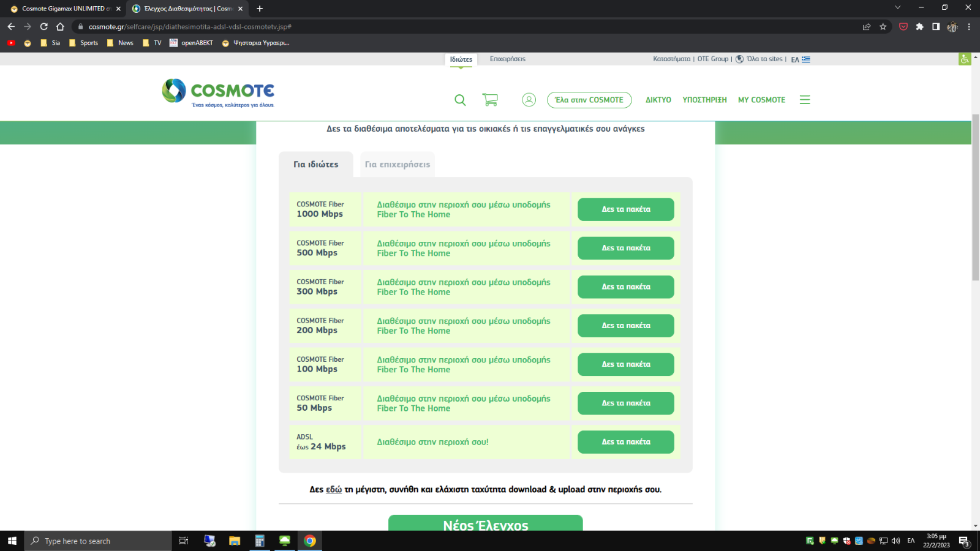
Task: Open the Καταστήματα link
Action: point(671,59)
